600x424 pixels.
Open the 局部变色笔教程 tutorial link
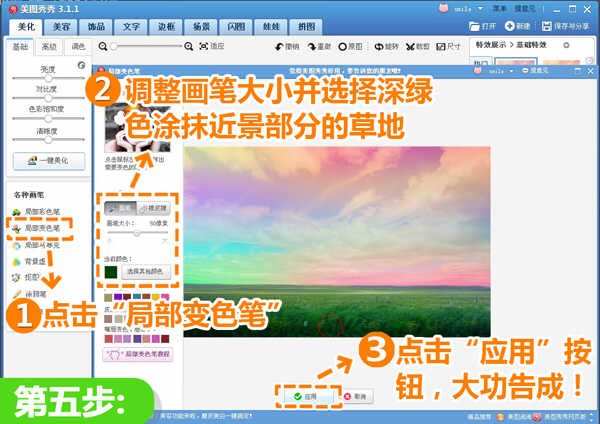[x=138, y=354]
